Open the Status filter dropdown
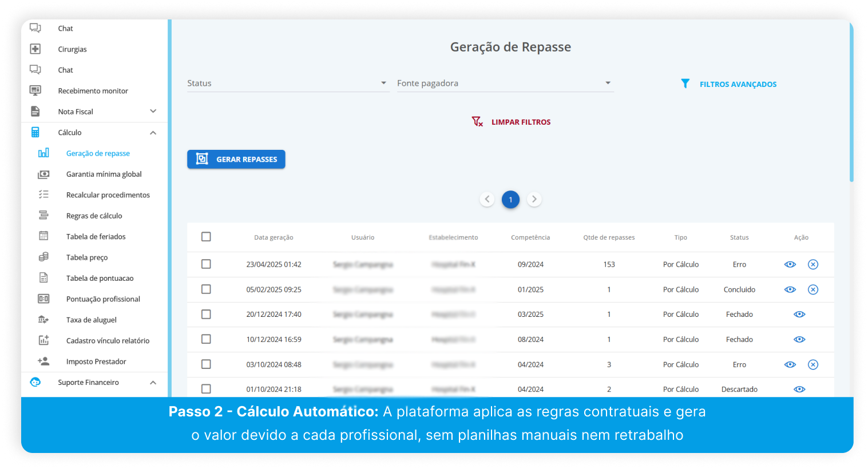The image size is (868, 469). point(288,84)
